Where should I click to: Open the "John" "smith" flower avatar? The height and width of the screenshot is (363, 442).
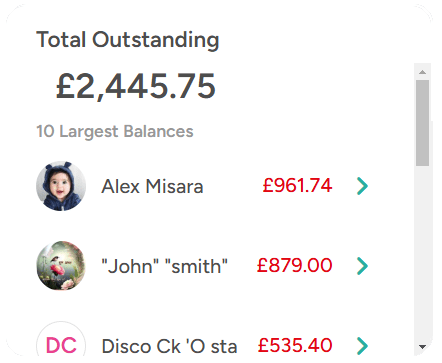coord(61,266)
